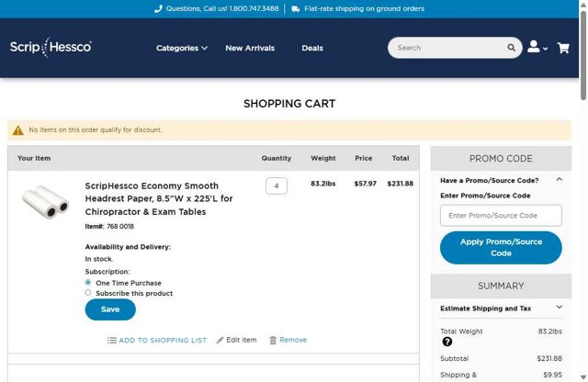The height and width of the screenshot is (382, 588).
Task: Click the SUMMARY panel heading
Action: pyautogui.click(x=501, y=286)
